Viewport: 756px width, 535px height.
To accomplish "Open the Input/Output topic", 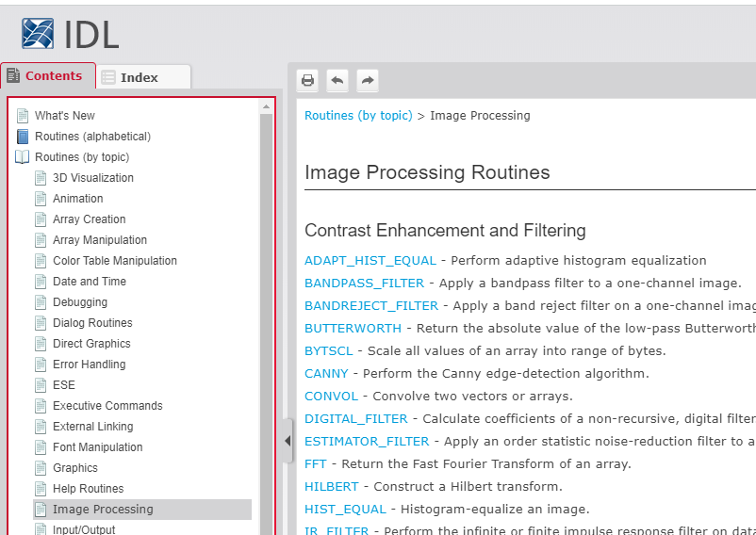I will 84,529.
